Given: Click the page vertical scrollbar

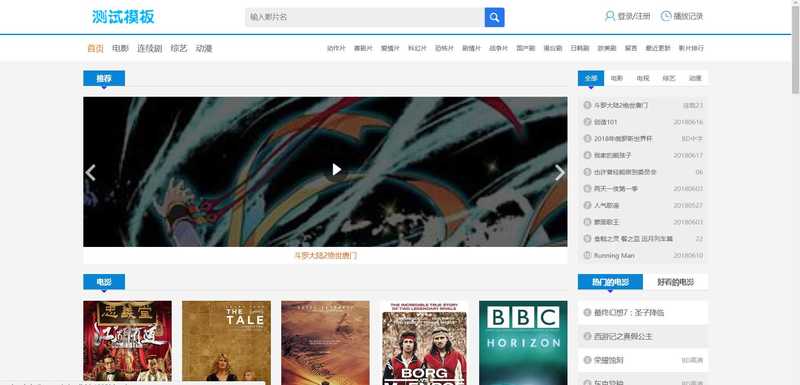Looking at the screenshot, I should pyautogui.click(x=795, y=192).
